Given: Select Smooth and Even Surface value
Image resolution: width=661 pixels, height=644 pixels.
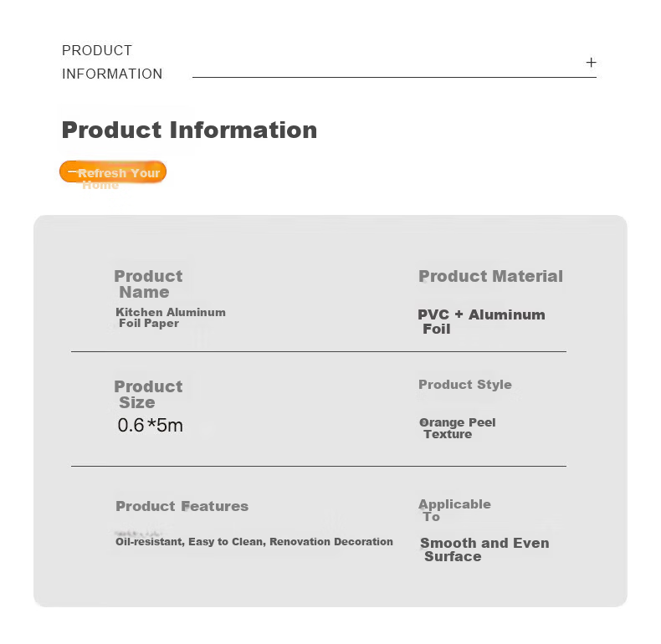Looking at the screenshot, I should click(x=484, y=549).
